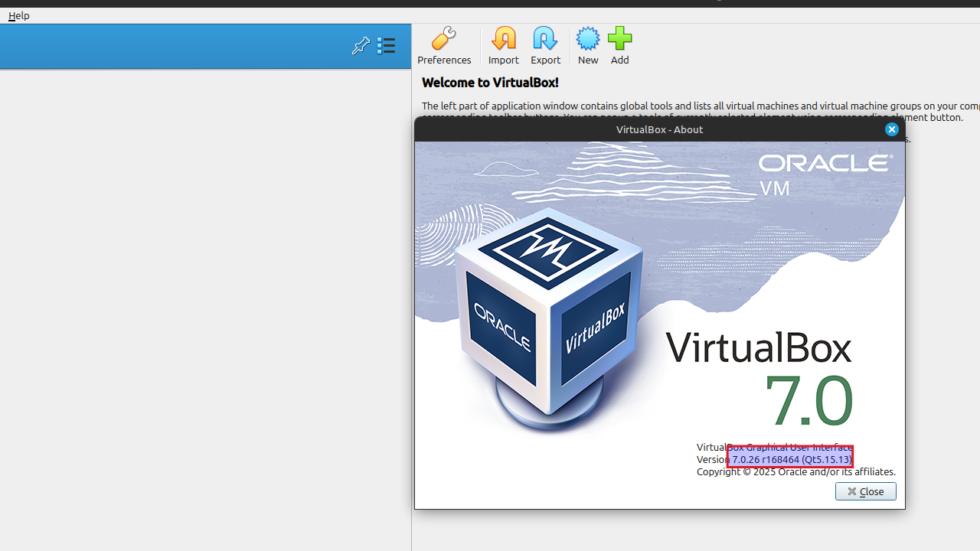Pin the Tools pane with pushpin icon

click(361, 46)
